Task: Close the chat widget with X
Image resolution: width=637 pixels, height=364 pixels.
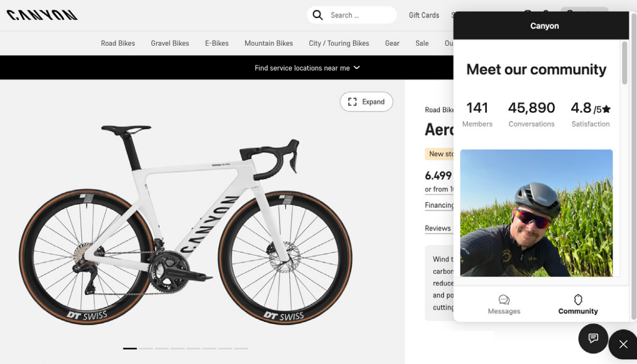Action: 624,344
